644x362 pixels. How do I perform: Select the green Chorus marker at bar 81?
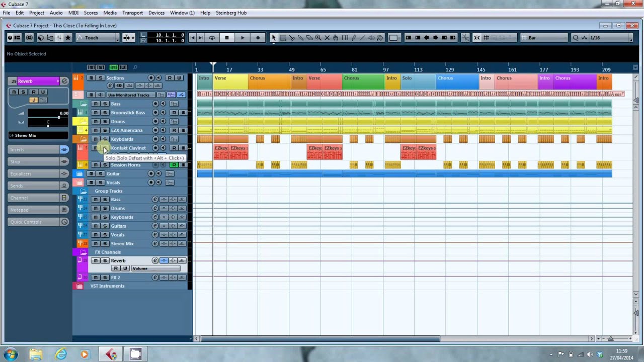pos(364,81)
